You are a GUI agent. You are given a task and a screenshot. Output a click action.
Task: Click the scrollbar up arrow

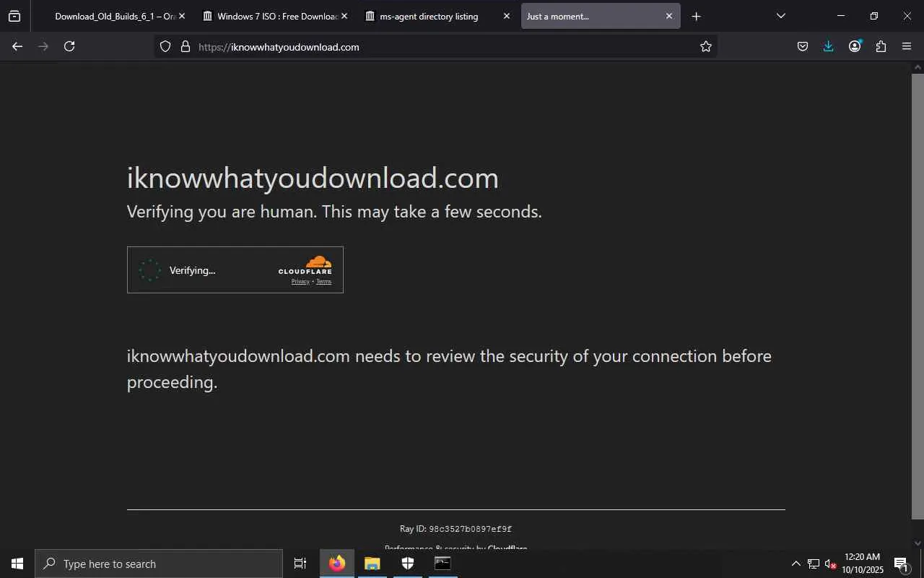click(x=918, y=67)
